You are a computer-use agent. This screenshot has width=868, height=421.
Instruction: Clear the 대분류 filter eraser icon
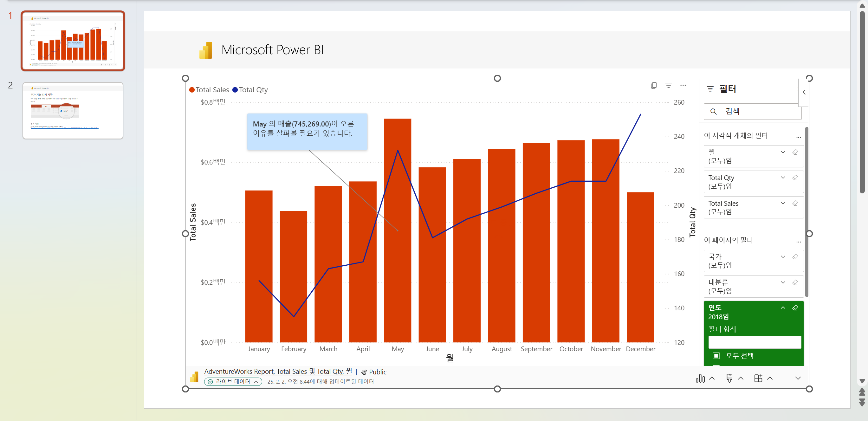click(x=795, y=282)
